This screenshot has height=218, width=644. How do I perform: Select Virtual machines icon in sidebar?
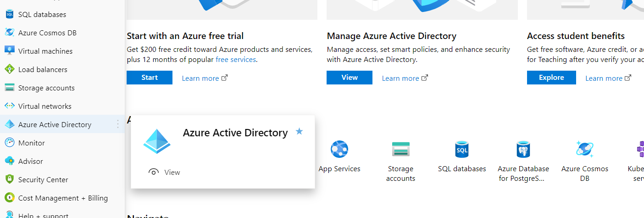pyautogui.click(x=10, y=51)
